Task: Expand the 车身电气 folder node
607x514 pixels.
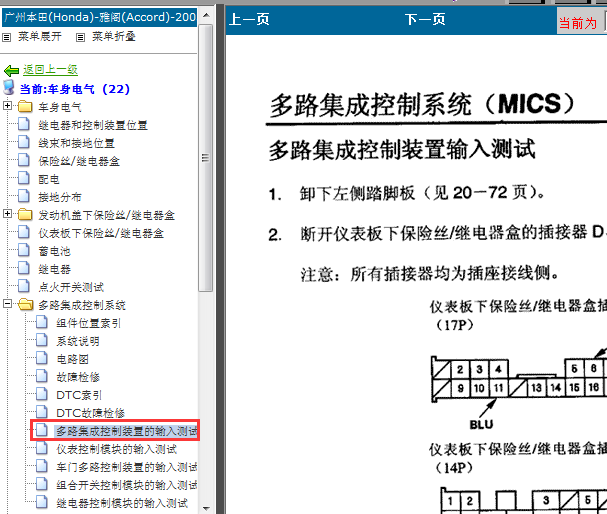Action: click(7, 106)
